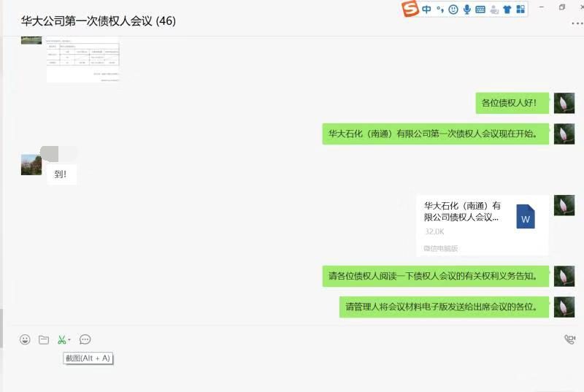Open the table image thumbnail message

click(x=82, y=59)
